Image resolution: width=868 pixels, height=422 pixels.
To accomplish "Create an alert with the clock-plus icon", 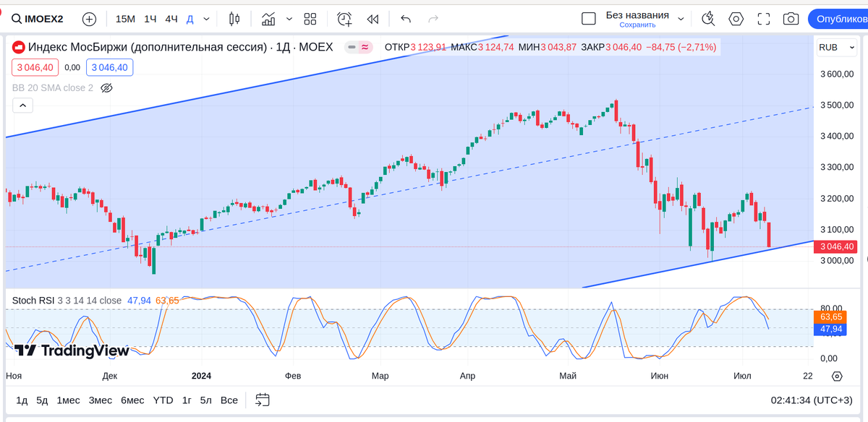I will pos(344,19).
